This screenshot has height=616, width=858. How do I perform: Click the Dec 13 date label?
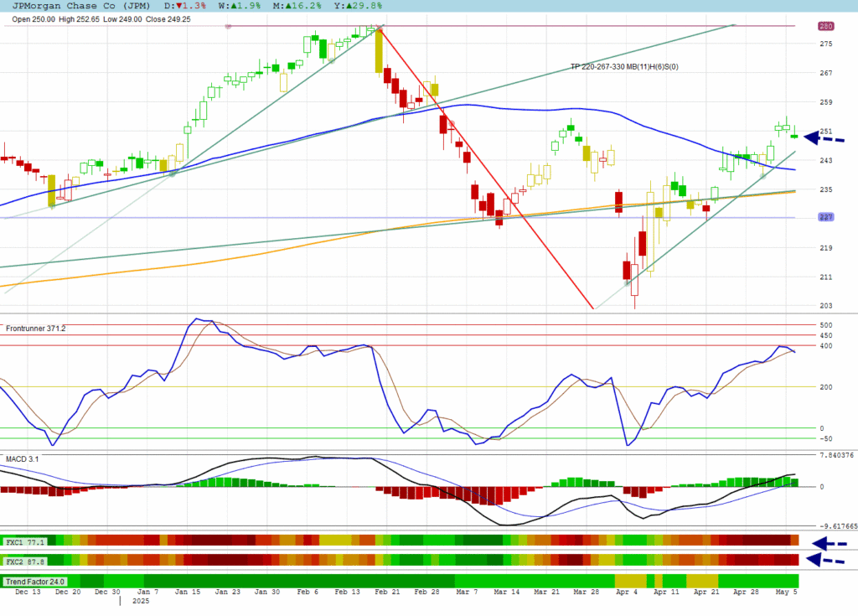(28, 592)
